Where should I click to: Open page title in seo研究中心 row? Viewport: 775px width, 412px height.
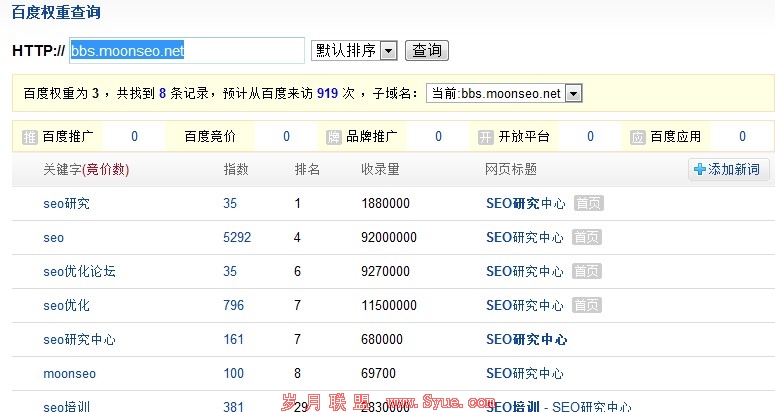526,339
